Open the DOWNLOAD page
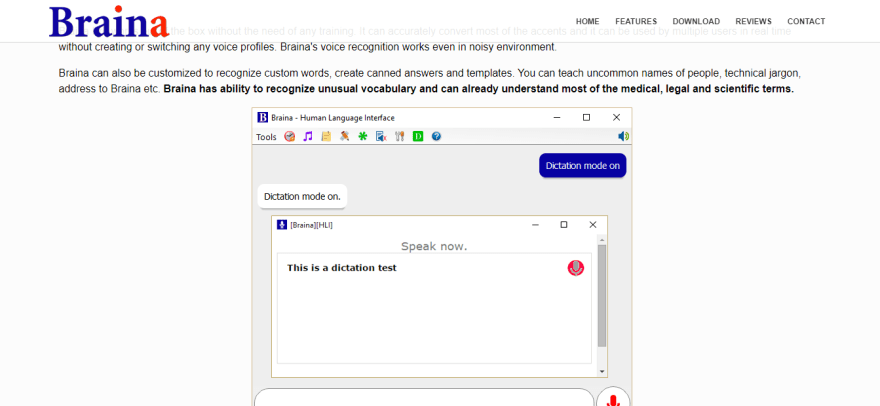The width and height of the screenshot is (880, 406). (696, 21)
